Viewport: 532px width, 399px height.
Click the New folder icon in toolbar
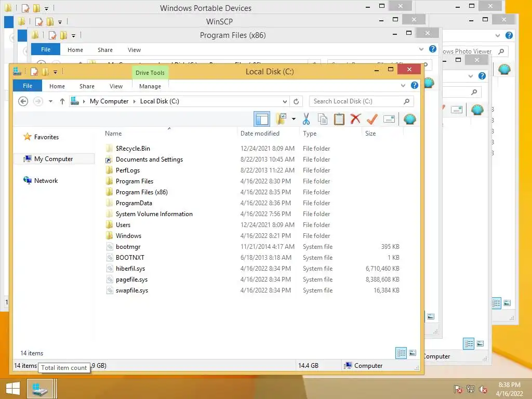[281, 119]
